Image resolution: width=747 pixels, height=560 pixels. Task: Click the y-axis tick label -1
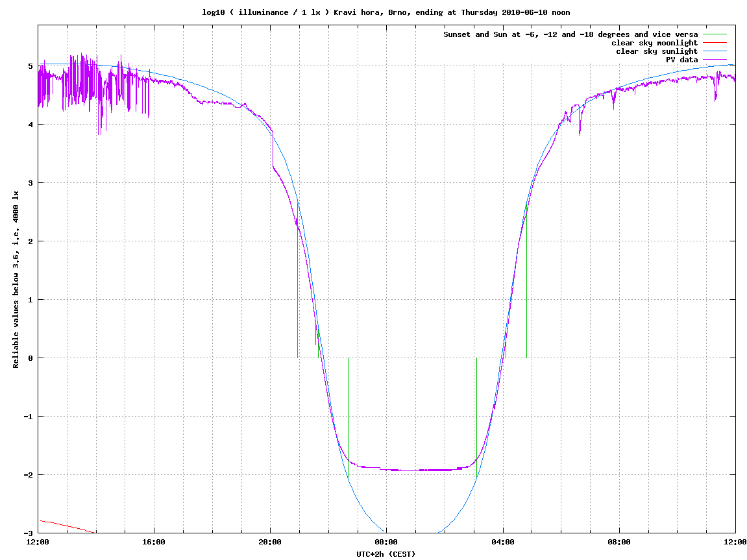(x=29, y=417)
